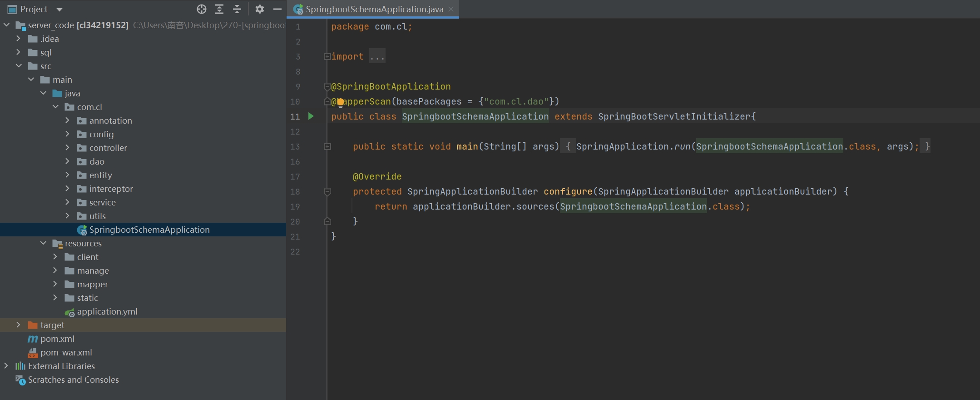The height and width of the screenshot is (400, 980).
Task: Collapse configure method fold marker on line 18
Action: (327, 191)
